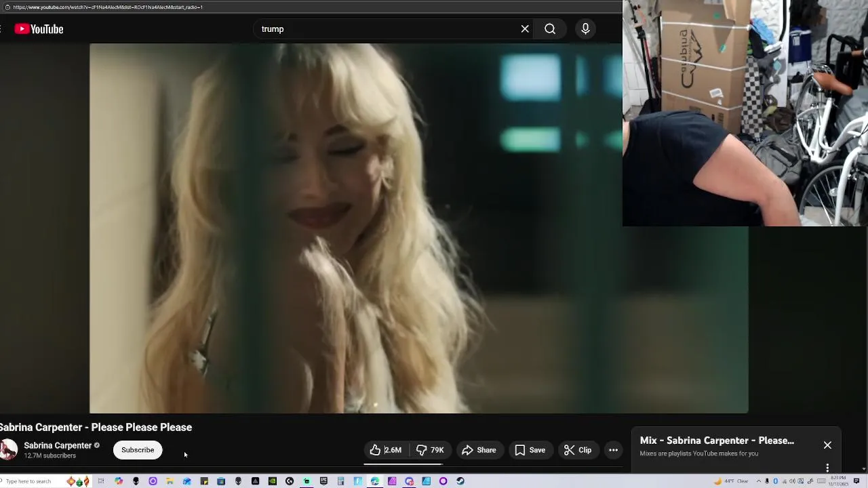Open volume control from the speaker tray icon
The image size is (868, 488).
(x=792, y=481)
